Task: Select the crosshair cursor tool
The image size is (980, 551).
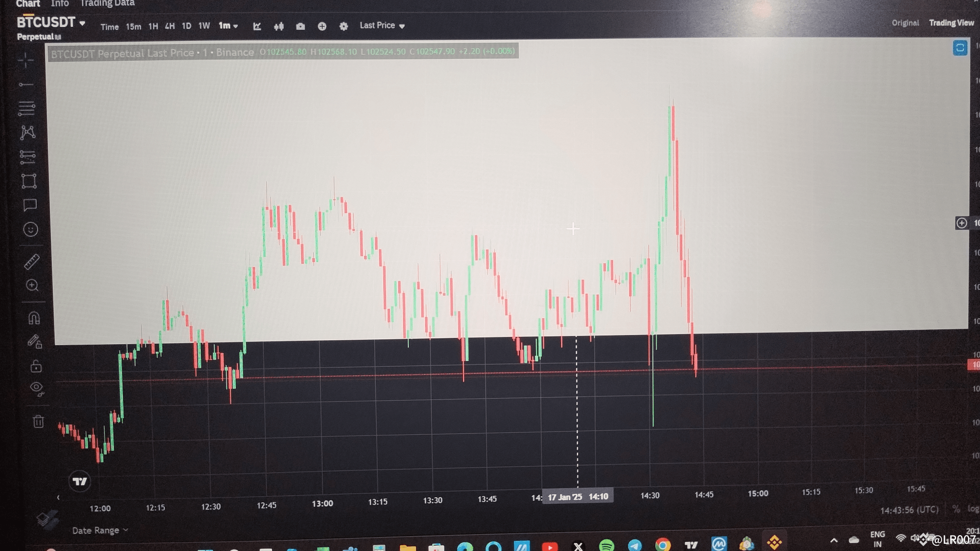Action: click(25, 60)
